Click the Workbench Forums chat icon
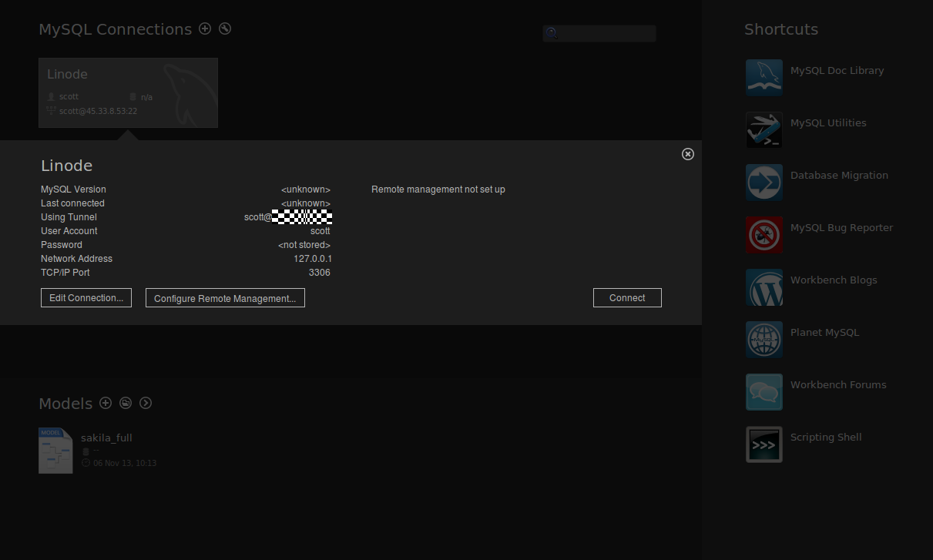The width and height of the screenshot is (933, 560). point(764,392)
